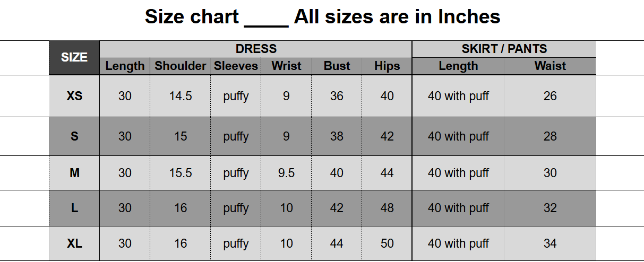
Task: Select the Bust column header
Action: pyautogui.click(x=337, y=66)
